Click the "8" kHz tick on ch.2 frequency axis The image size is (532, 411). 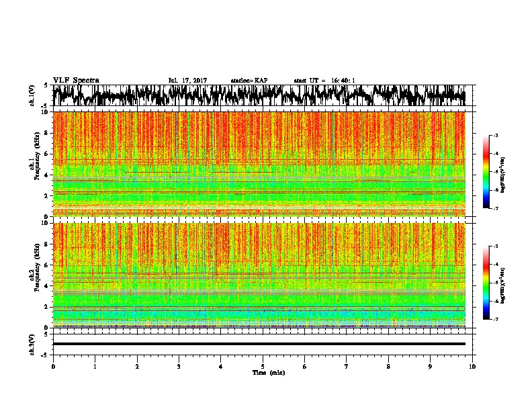[x=47, y=244]
